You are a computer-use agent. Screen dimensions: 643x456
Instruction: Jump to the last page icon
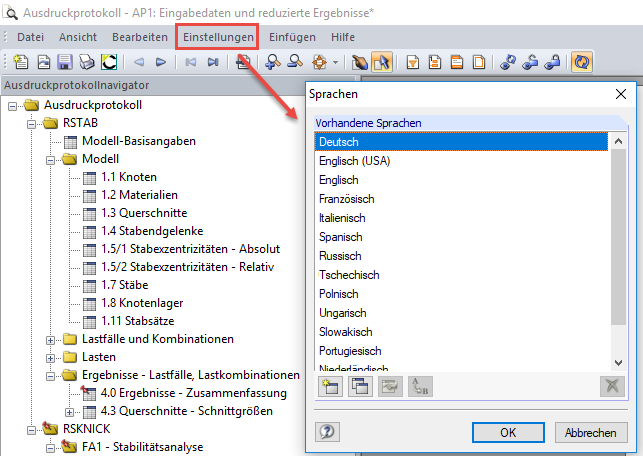click(213, 62)
